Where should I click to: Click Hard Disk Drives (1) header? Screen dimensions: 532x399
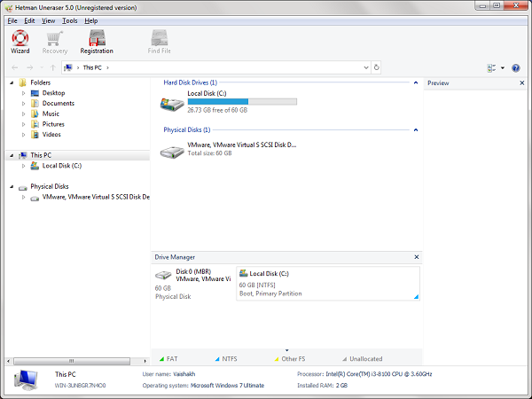[x=191, y=82]
